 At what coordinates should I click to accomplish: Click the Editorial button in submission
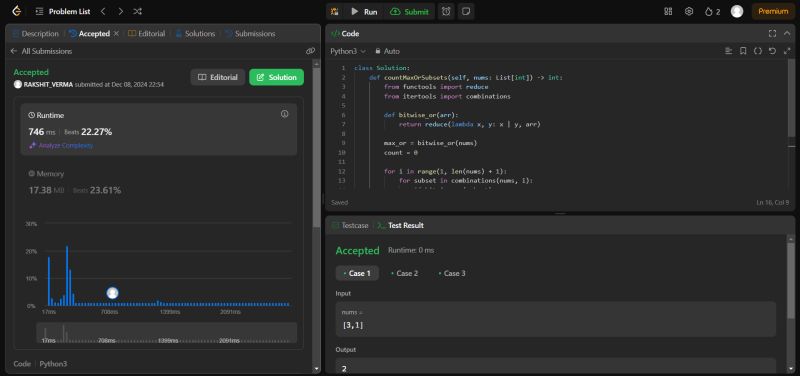[x=218, y=78]
